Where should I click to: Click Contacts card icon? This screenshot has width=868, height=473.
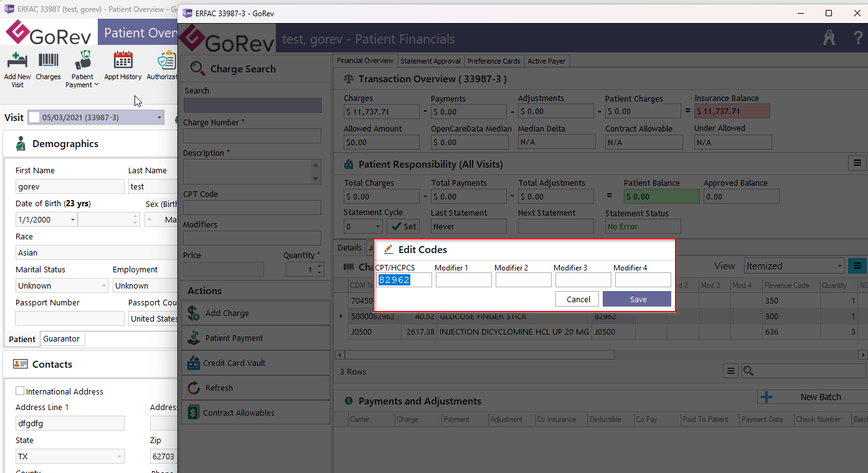[21, 364]
